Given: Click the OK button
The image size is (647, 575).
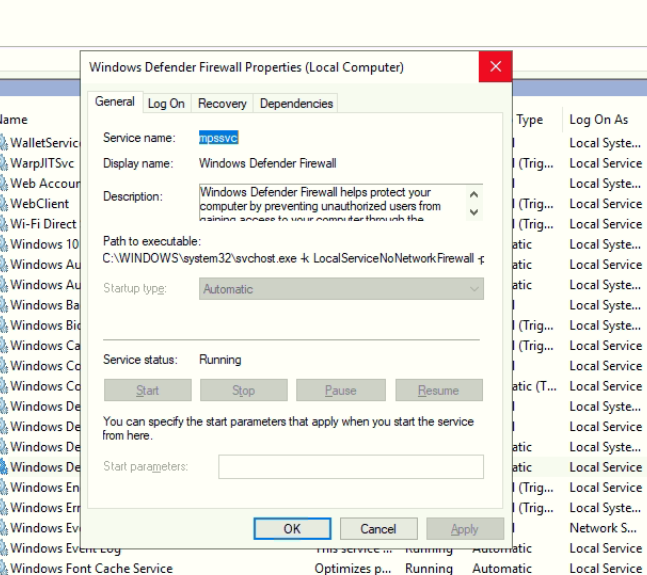Looking at the screenshot, I should (x=292, y=529).
